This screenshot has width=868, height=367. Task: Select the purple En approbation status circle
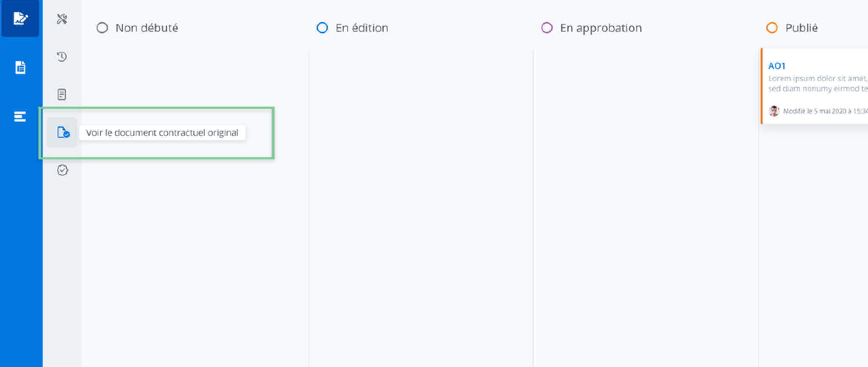click(547, 28)
